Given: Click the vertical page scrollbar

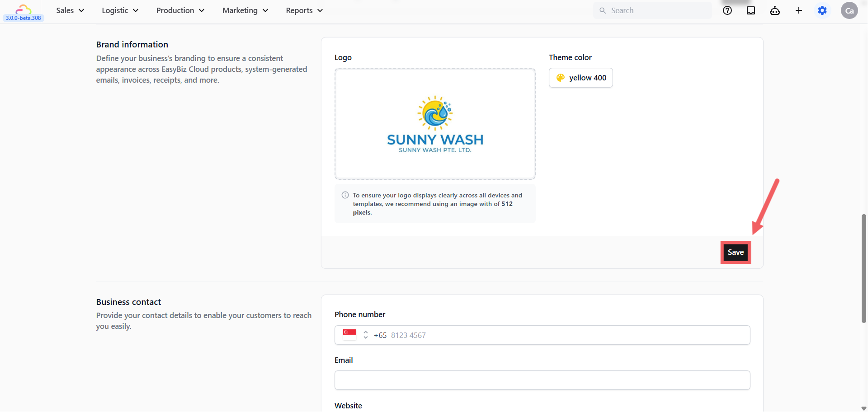Looking at the screenshot, I should pos(863,268).
